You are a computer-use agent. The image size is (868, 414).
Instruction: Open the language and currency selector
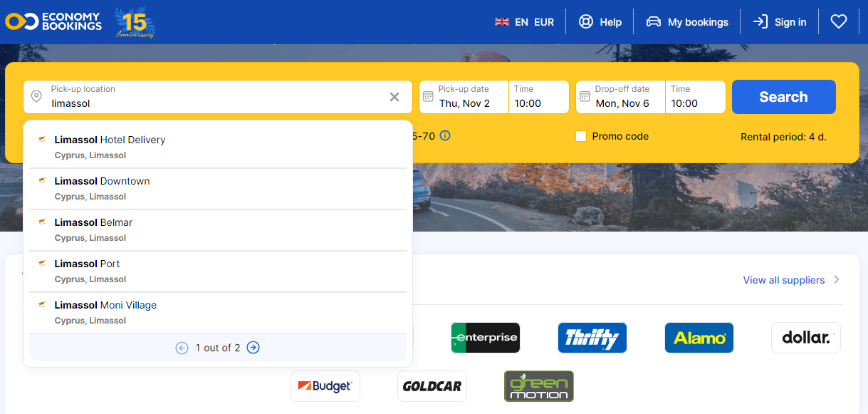tap(524, 22)
